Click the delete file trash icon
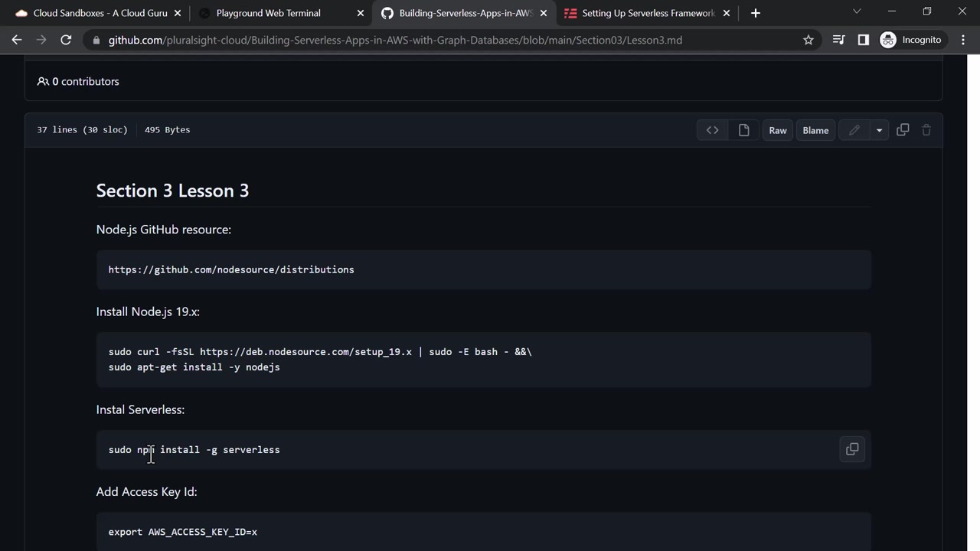The image size is (980, 551). pos(926,130)
